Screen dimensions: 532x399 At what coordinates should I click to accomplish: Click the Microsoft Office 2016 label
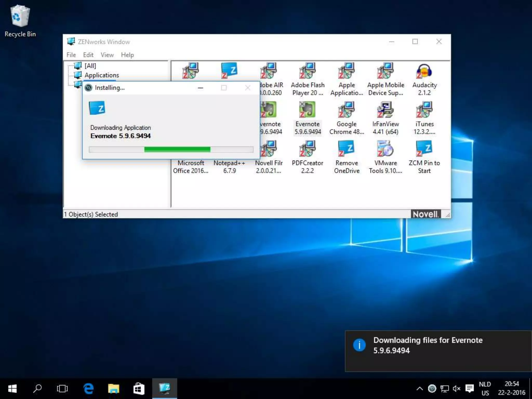[191, 167]
